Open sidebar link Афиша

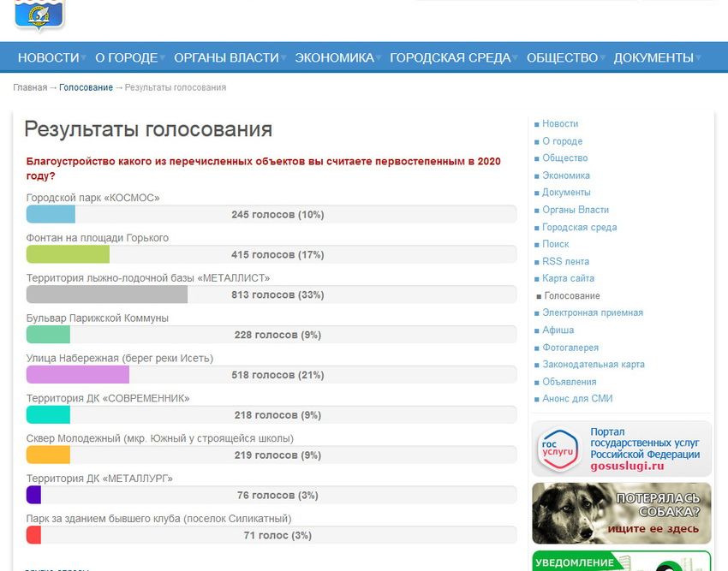[558, 330]
